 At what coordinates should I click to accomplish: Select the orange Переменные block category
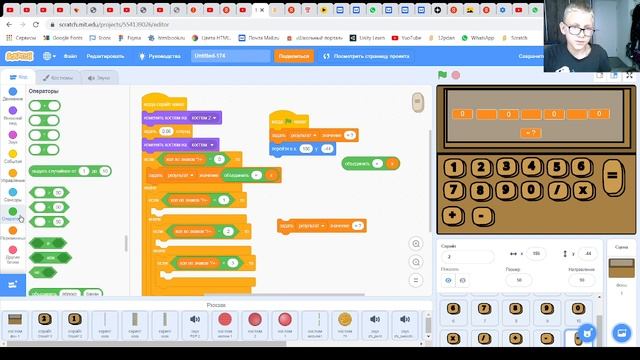[x=13, y=233]
